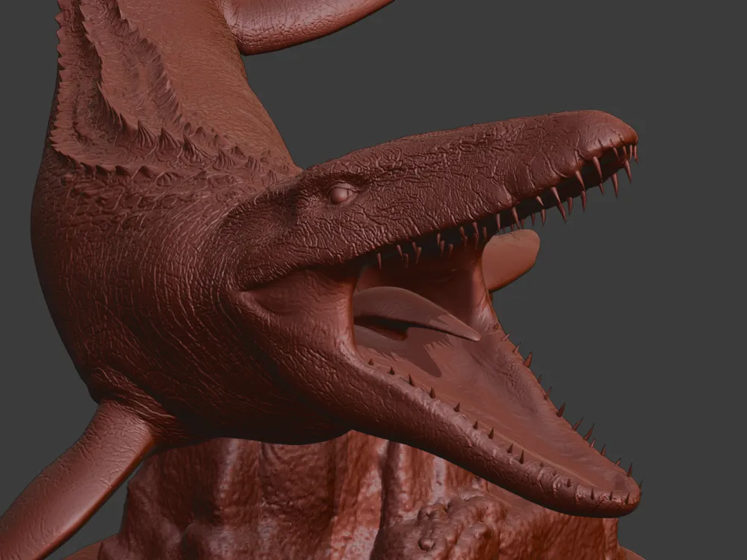Click the rounded flipper behind the open mouth

pyautogui.click(x=514, y=258)
